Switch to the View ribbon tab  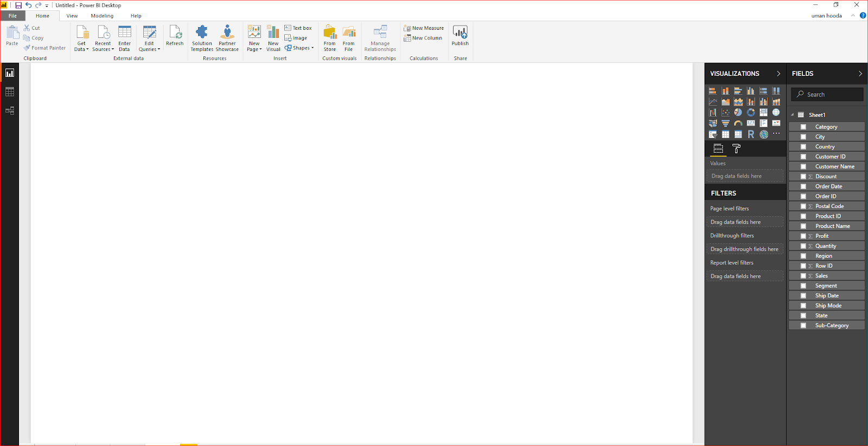(72, 16)
